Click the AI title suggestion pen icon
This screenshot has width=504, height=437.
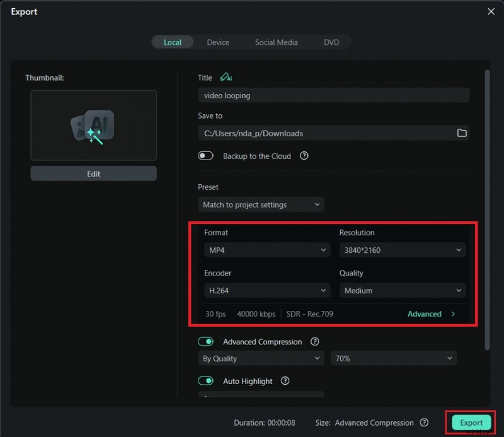pyautogui.click(x=226, y=78)
